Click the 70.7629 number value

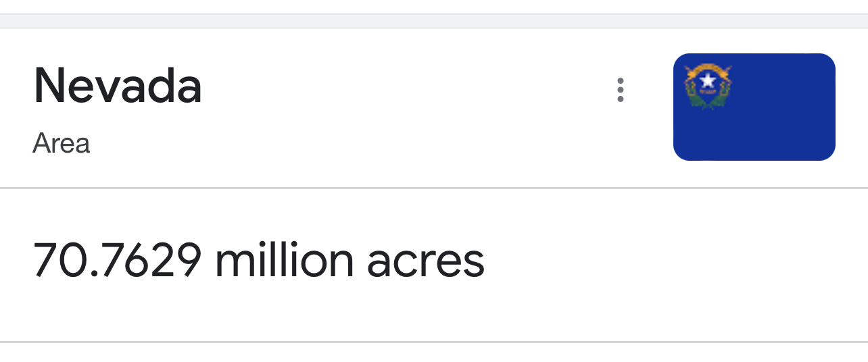(x=117, y=261)
